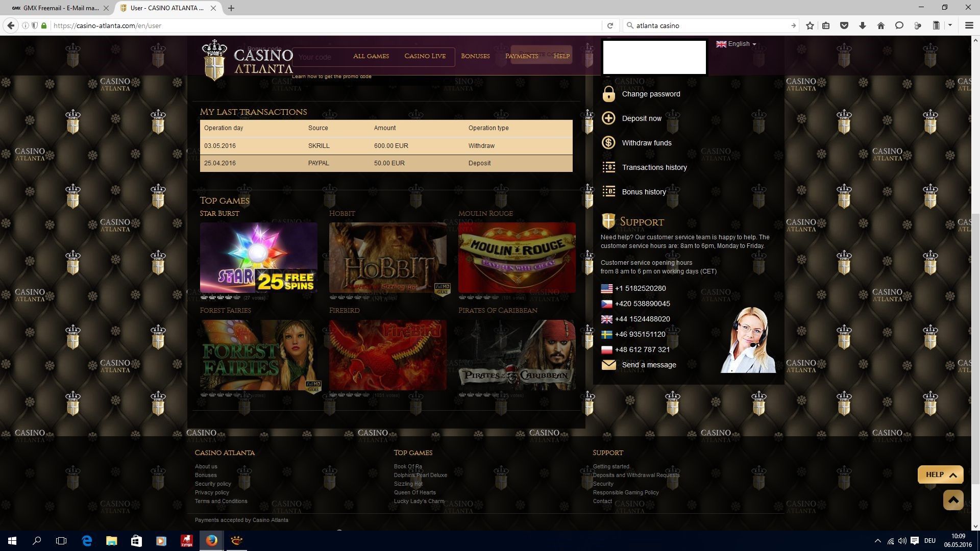Open the About us footer link

pos(206,466)
